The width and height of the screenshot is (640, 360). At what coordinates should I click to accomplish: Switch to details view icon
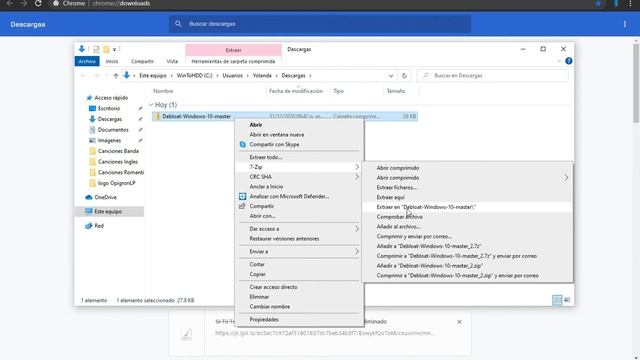tap(557, 300)
